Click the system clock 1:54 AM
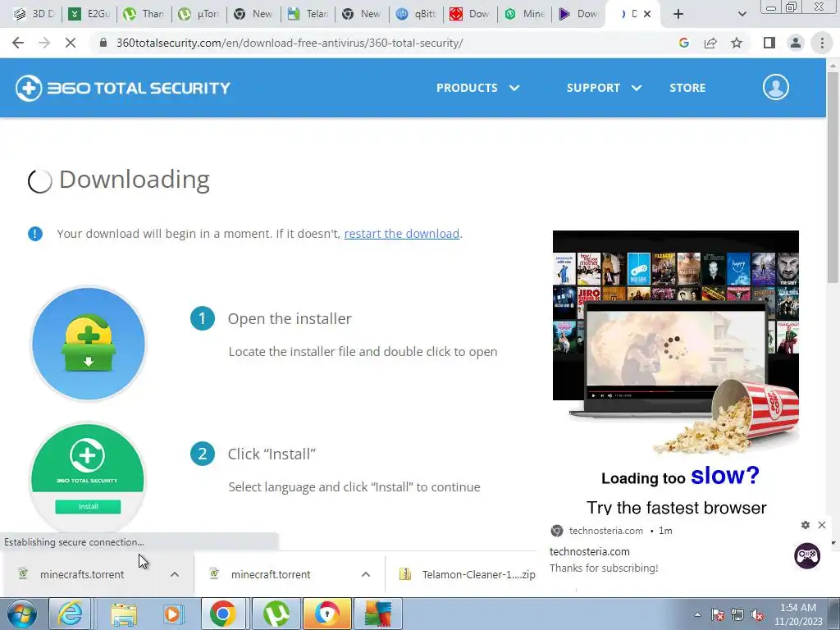Viewport: 840px width, 630px height. click(x=797, y=608)
